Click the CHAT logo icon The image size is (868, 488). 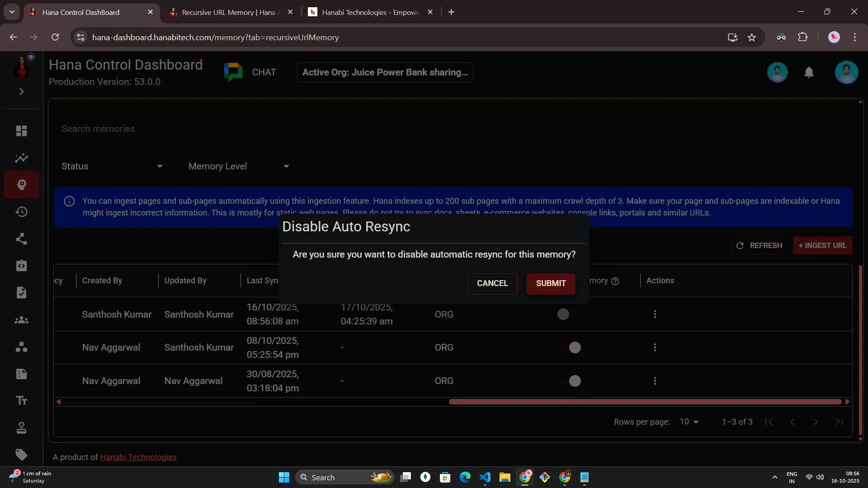click(x=233, y=72)
